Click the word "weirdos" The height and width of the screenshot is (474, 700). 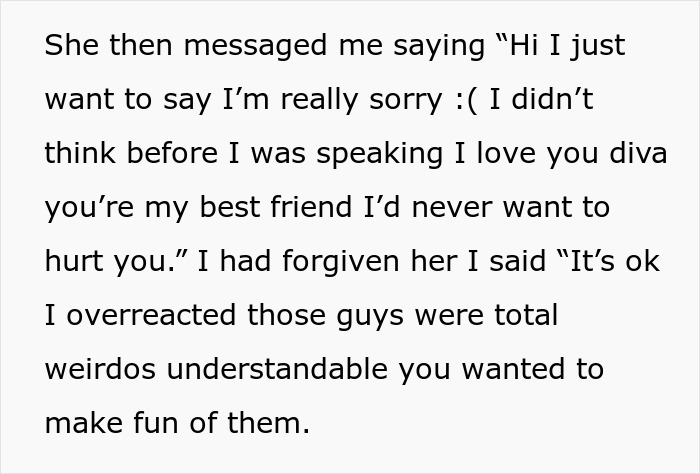pyautogui.click(x=100, y=369)
